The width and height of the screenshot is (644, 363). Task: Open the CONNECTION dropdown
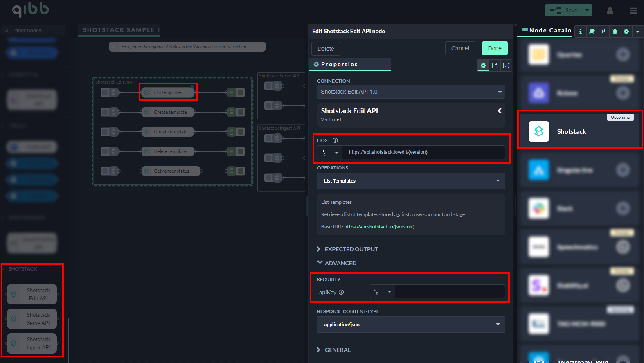[x=411, y=92]
